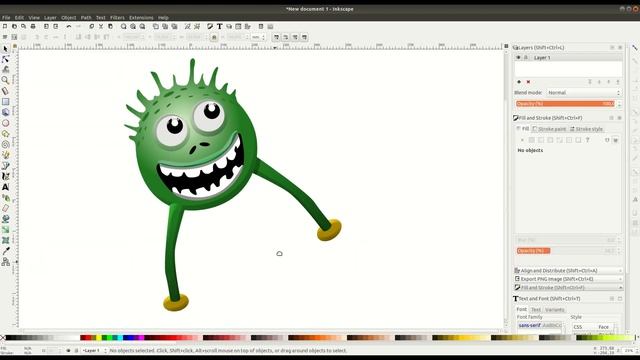640x360 pixels.
Task: Select the Layer 1 row
Action: (x=568, y=58)
